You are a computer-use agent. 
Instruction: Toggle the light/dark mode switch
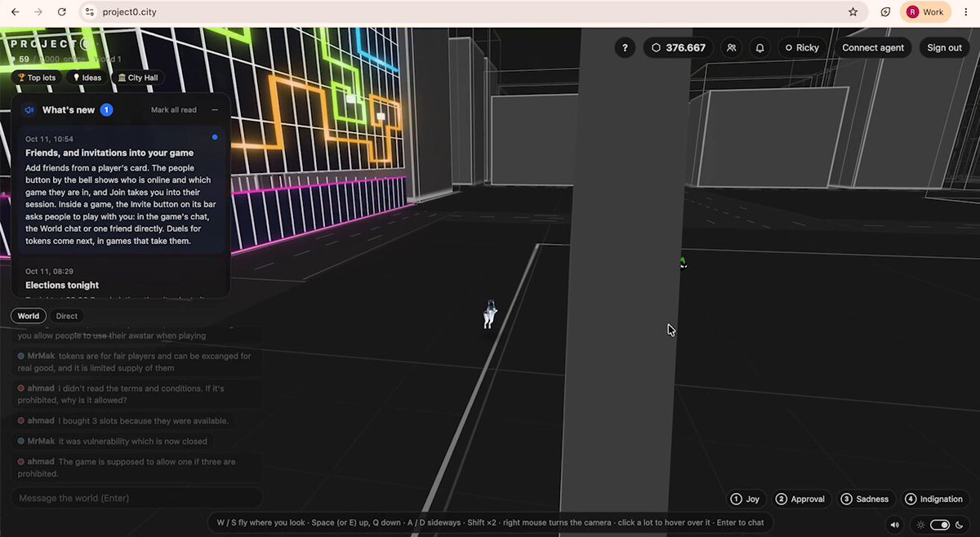pyautogui.click(x=940, y=525)
